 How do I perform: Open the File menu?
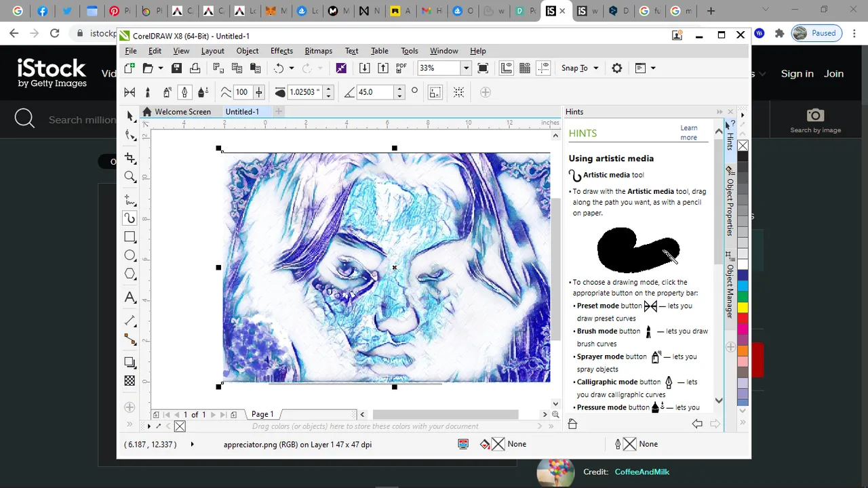(131, 51)
